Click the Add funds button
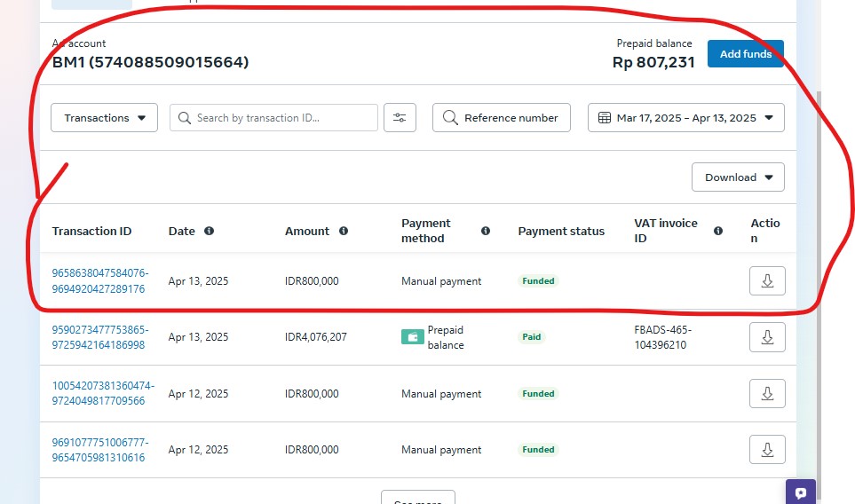Viewport: 855px width, 504px height. pos(745,54)
